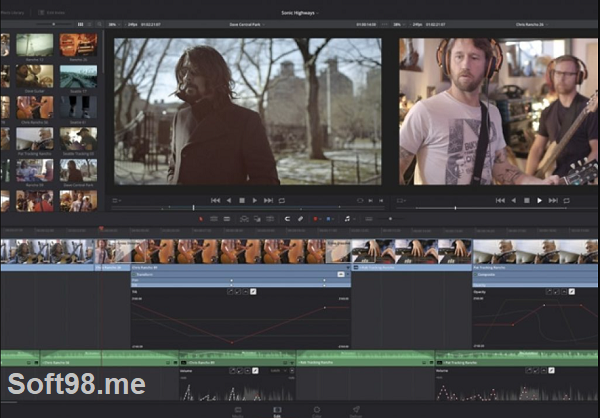600x418 pixels.
Task: Click the source viewer jog bar playhead
Action: 193,208
